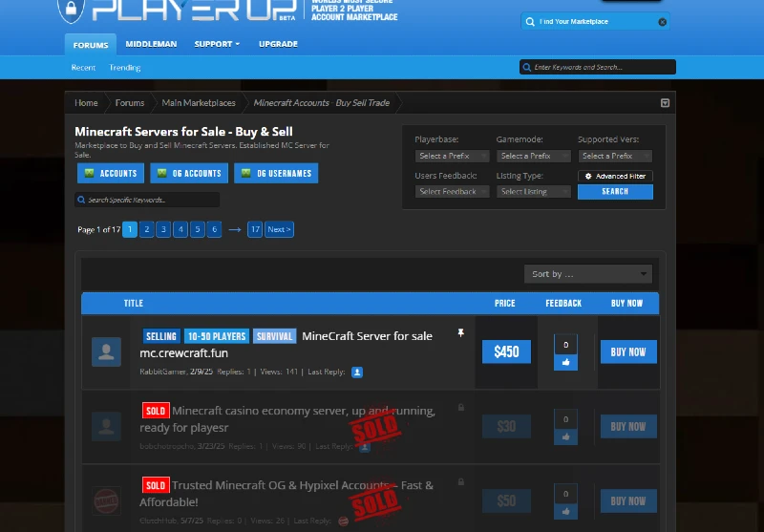Jump to page 17
The image size is (764, 532).
pyautogui.click(x=255, y=229)
